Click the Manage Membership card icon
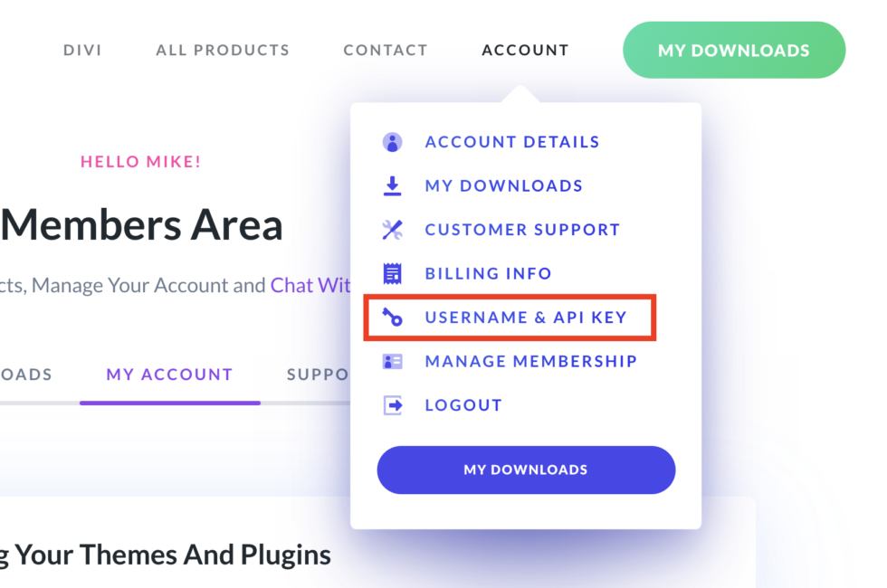Viewport: 887px width, 588px height. click(x=392, y=361)
